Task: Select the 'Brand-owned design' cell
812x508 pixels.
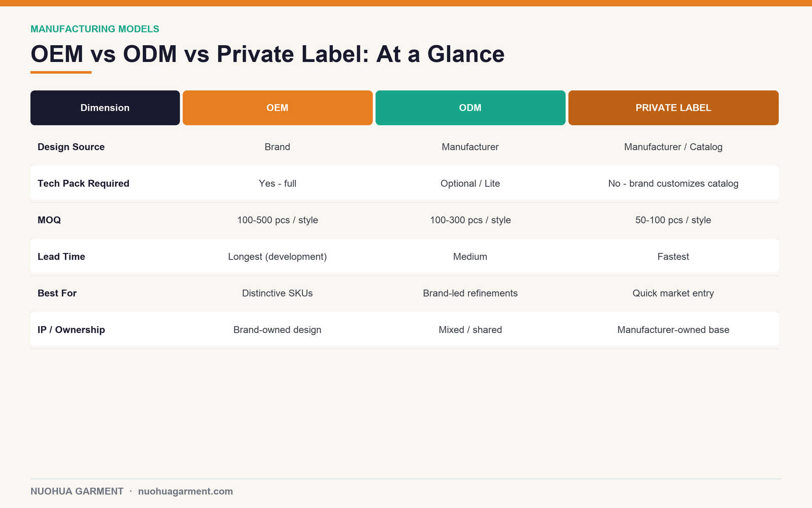Action: click(278, 330)
